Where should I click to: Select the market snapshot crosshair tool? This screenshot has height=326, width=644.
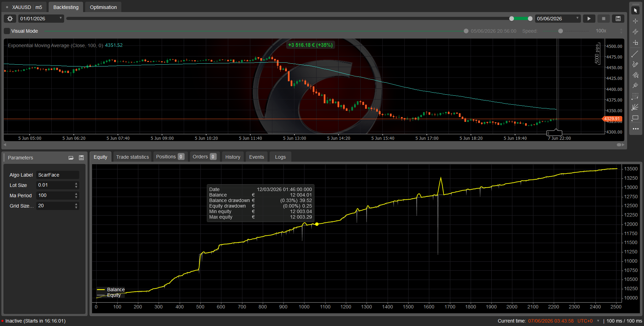coord(635,32)
